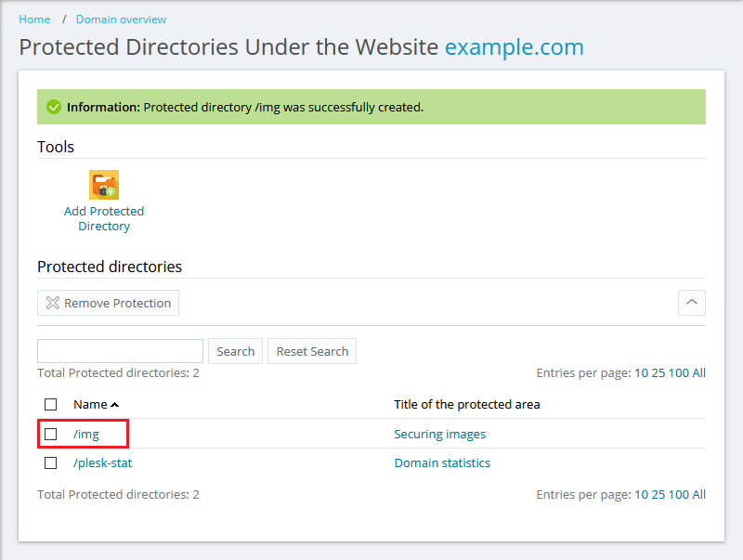This screenshot has height=560, width=743.
Task: Open the example.com title link
Action: pos(514,47)
